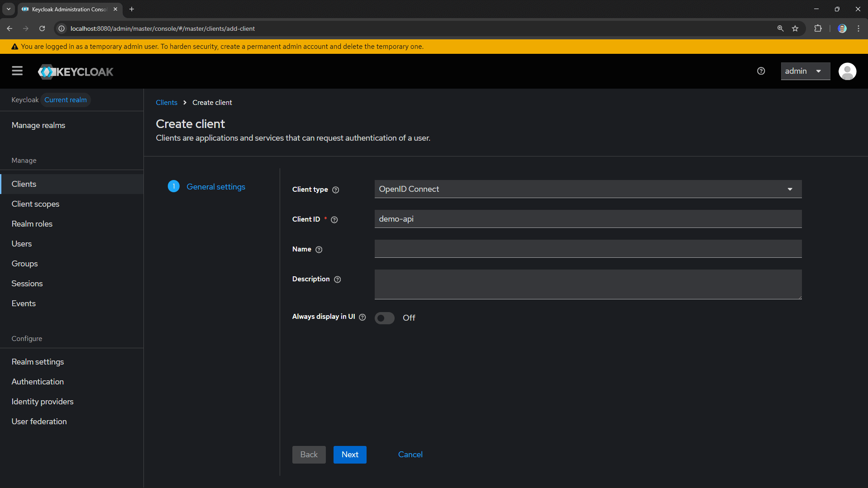Open the Client type help tooltip icon
The image size is (868, 488).
pyautogui.click(x=335, y=190)
